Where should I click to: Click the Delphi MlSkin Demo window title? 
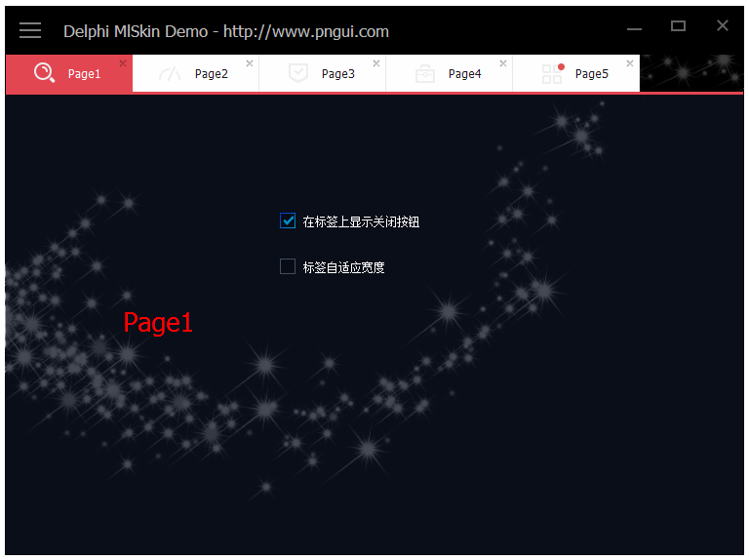tap(226, 31)
